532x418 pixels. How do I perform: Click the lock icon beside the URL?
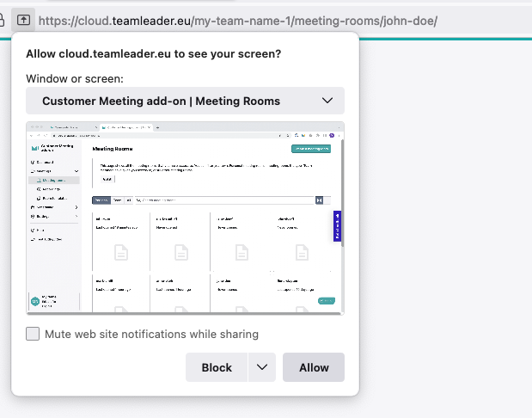click(x=2, y=20)
